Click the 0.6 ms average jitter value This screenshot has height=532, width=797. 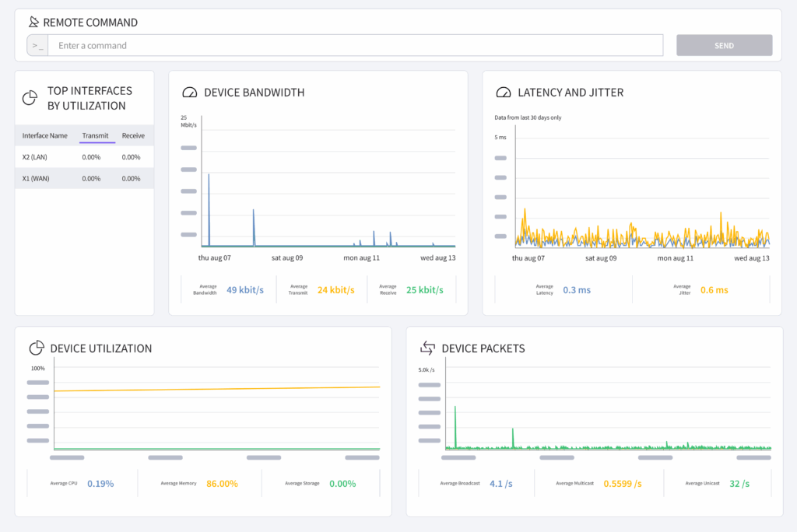(714, 290)
